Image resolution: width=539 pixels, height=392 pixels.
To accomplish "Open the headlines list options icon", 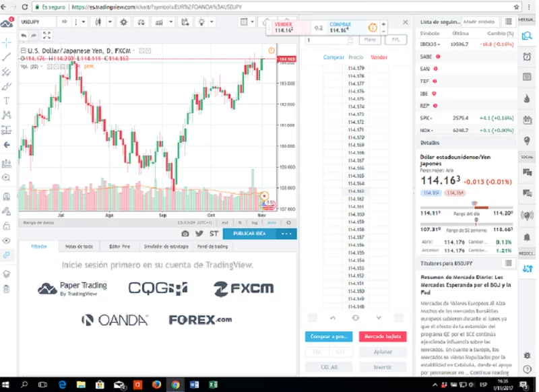I will (509, 263).
